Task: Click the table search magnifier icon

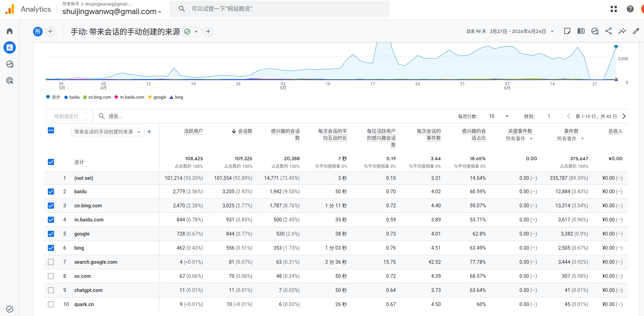Action: [x=102, y=116]
